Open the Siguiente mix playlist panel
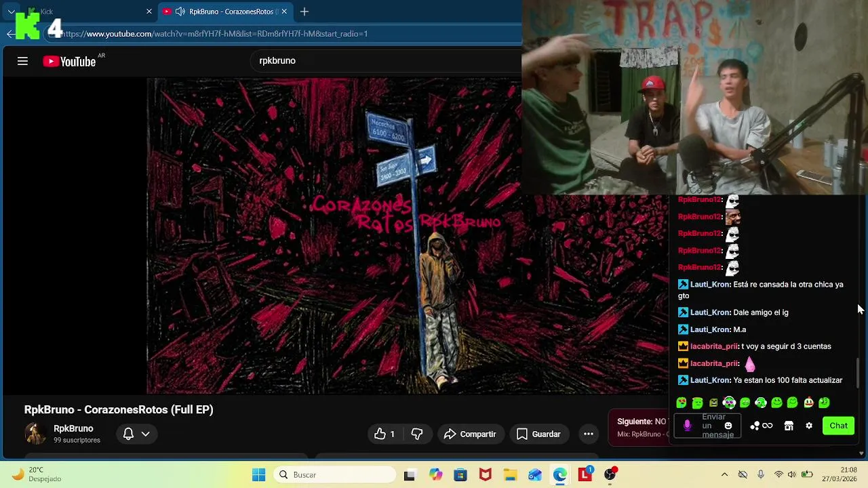 [639, 428]
